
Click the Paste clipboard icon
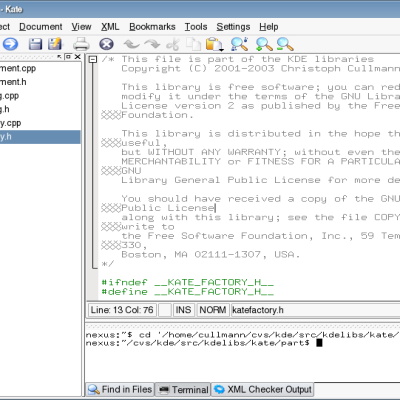point(213,44)
